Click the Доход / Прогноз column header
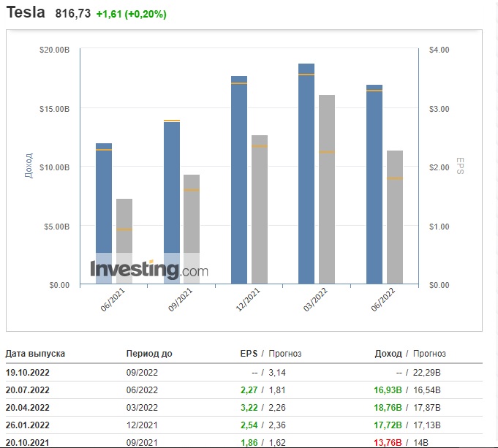Viewport: 498px width, 448px height. [x=410, y=354]
